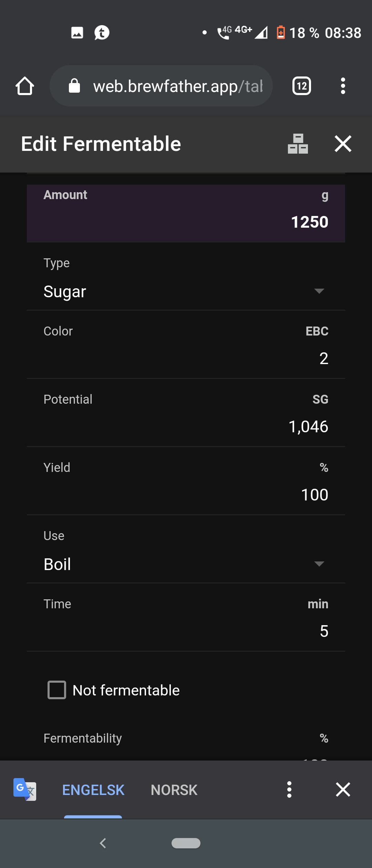The height and width of the screenshot is (868, 372).
Task: Change the Potential SG value 1,046
Action: coord(186,413)
